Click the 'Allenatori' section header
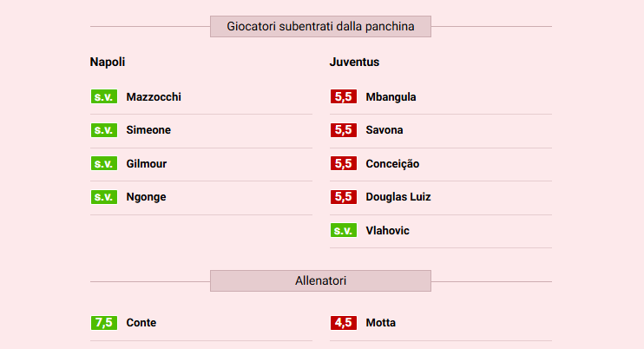The image size is (644, 349). [x=320, y=281]
